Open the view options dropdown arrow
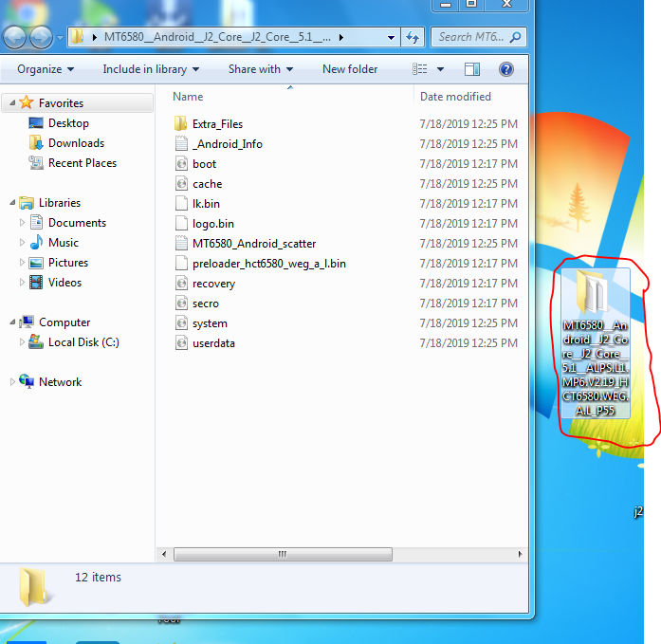The height and width of the screenshot is (644, 661). point(440,69)
